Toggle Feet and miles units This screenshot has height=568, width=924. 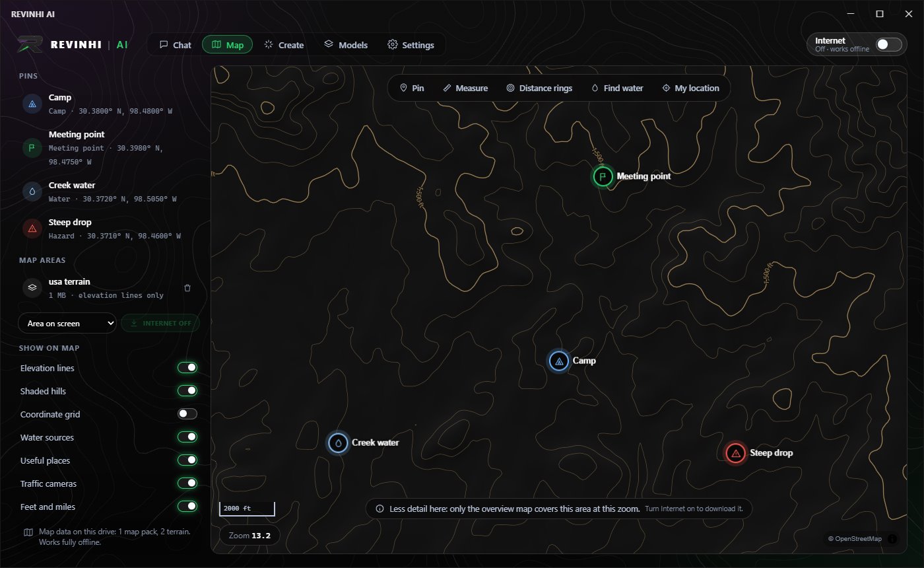187,507
